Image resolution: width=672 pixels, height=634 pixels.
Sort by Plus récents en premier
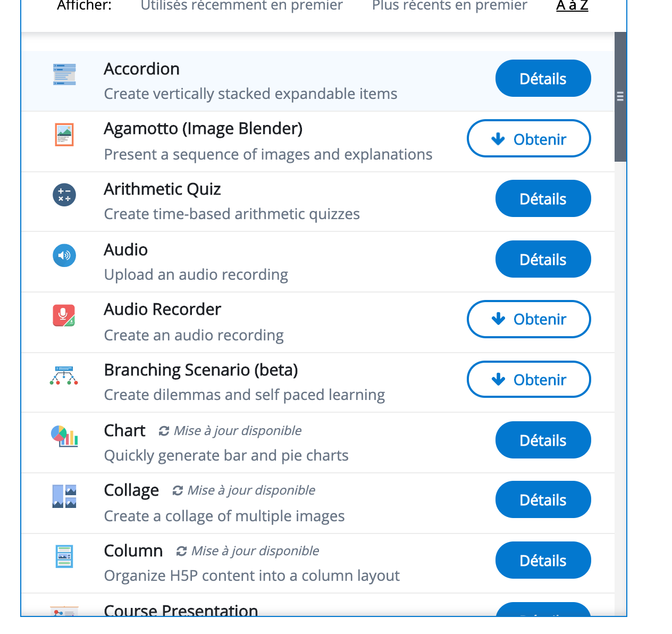(450, 6)
